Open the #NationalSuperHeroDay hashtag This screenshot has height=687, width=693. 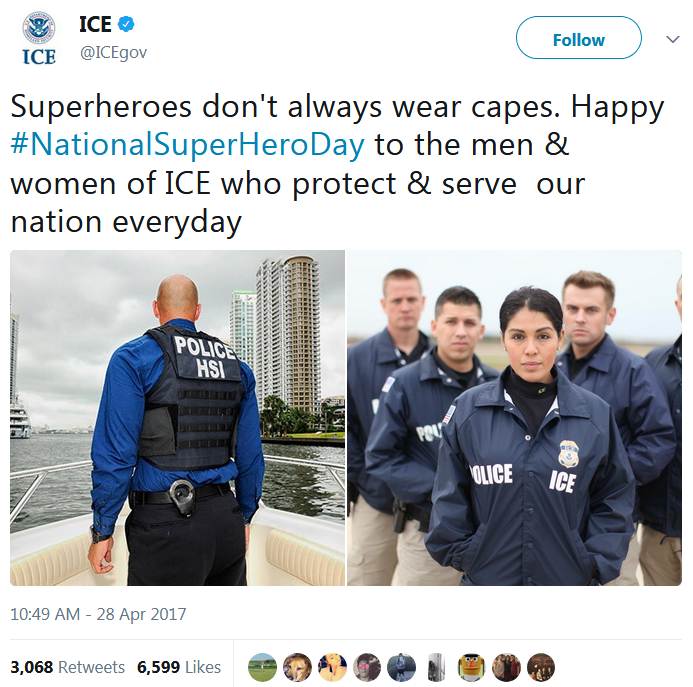click(188, 145)
